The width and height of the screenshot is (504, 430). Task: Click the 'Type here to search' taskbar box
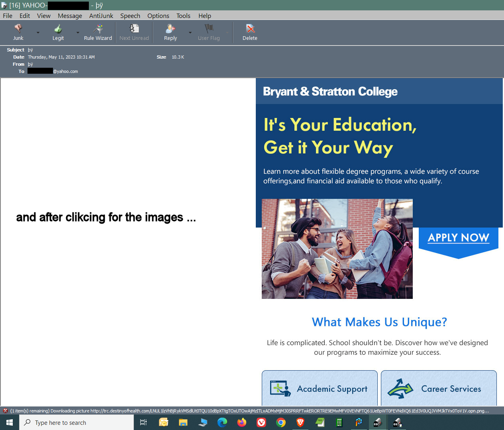pos(76,422)
